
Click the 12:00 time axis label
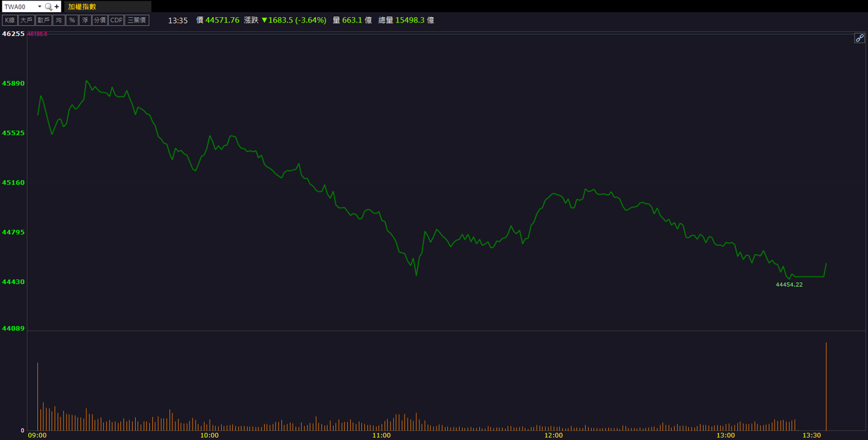point(553,435)
